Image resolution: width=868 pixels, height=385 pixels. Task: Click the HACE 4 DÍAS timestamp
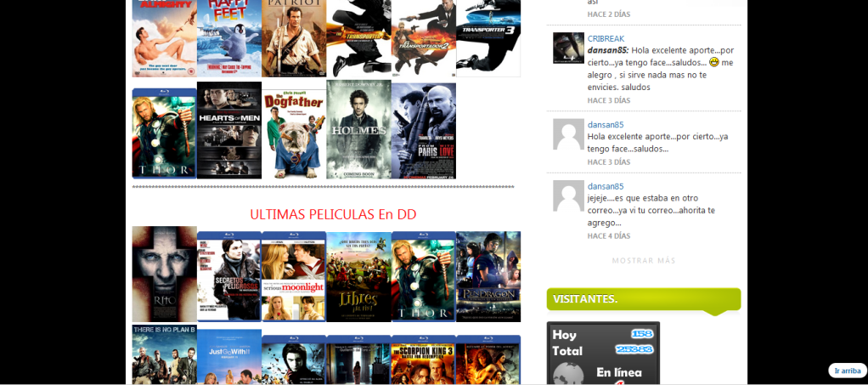click(x=609, y=236)
